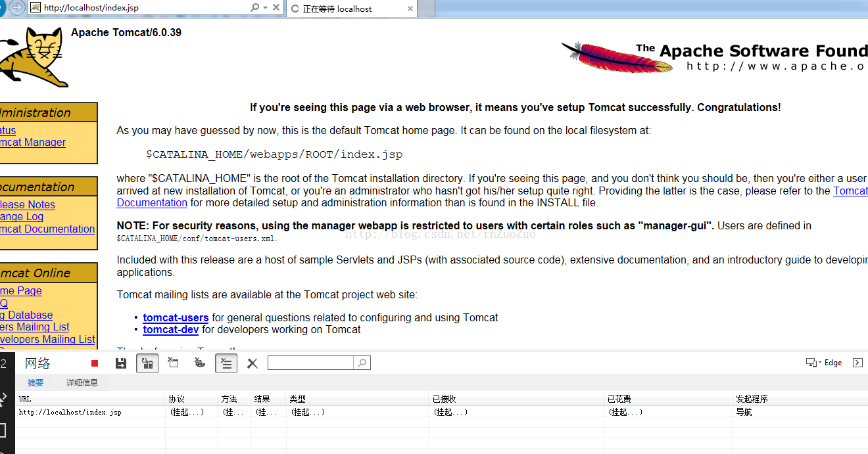Open the Users Mailing List link
This screenshot has width=868, height=454.
click(x=35, y=327)
